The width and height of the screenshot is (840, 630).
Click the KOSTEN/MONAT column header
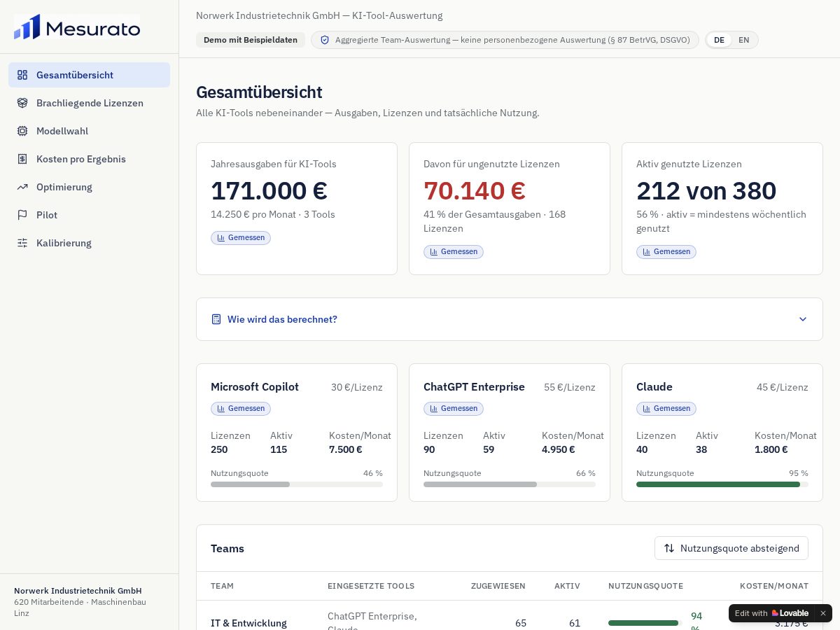(x=774, y=586)
